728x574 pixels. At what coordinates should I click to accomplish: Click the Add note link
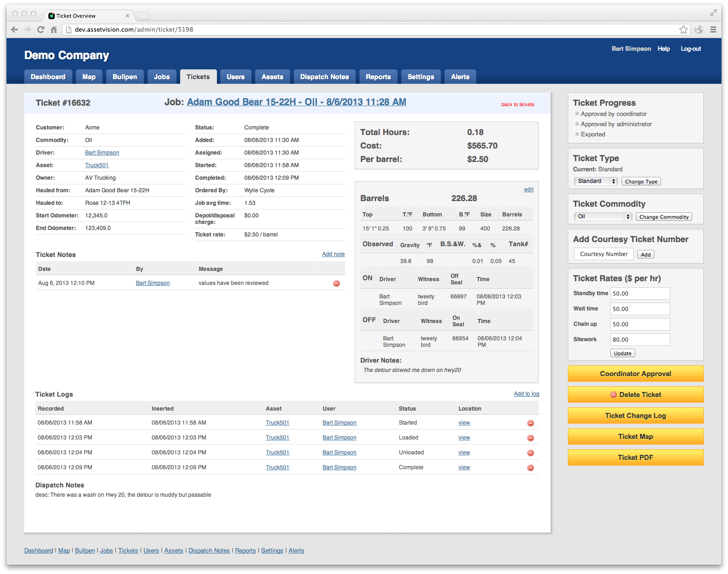(333, 254)
